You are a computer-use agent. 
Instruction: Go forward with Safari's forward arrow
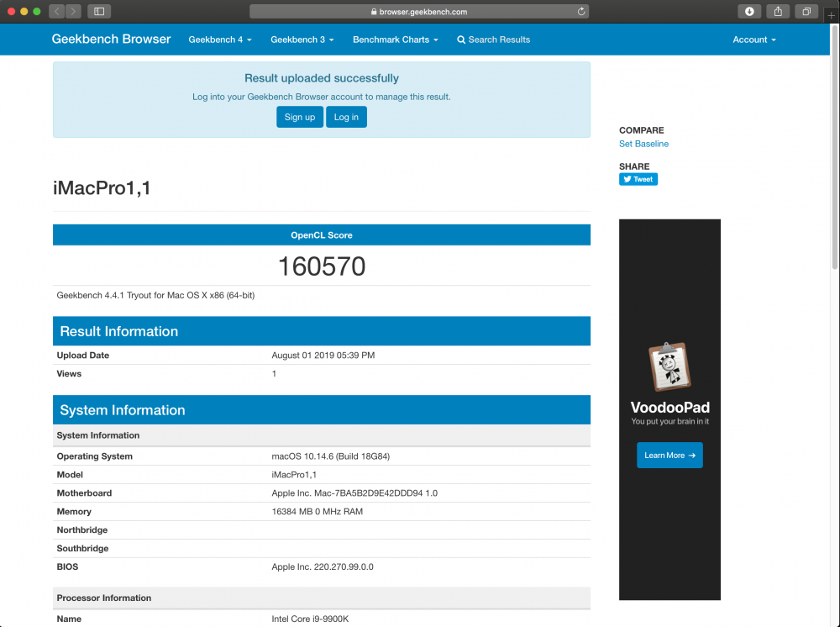tap(73, 11)
